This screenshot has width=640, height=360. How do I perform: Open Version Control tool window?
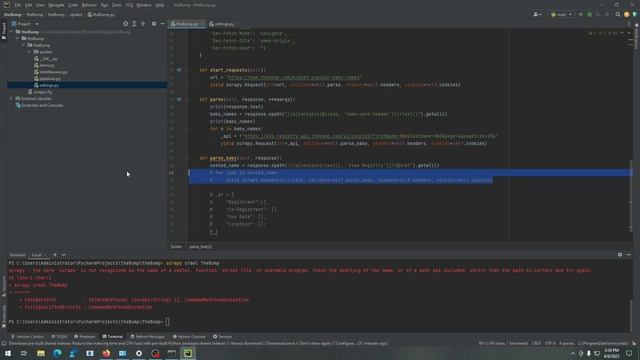[x=27, y=337]
